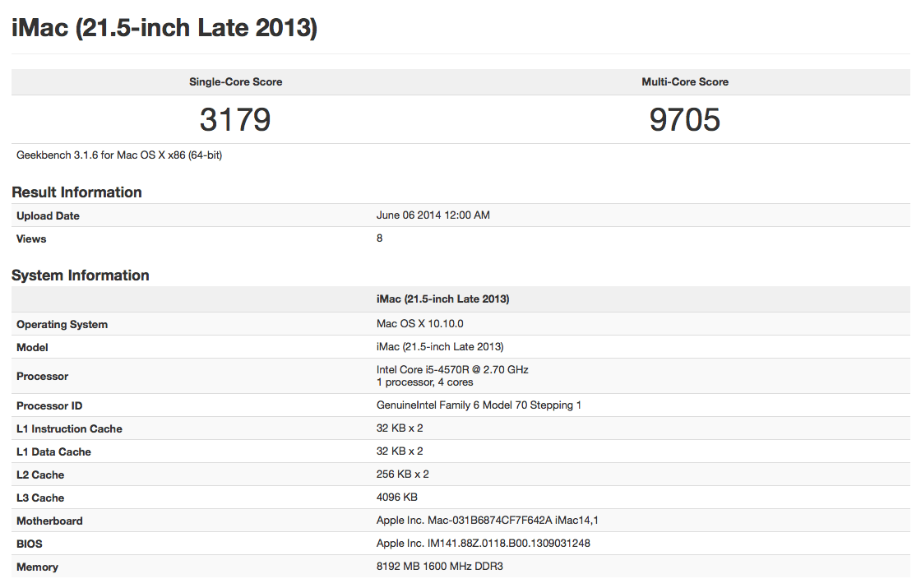Click the bold table header 'iMac (21.5-inch Late 2013)'
The image size is (921, 588).
(x=443, y=299)
